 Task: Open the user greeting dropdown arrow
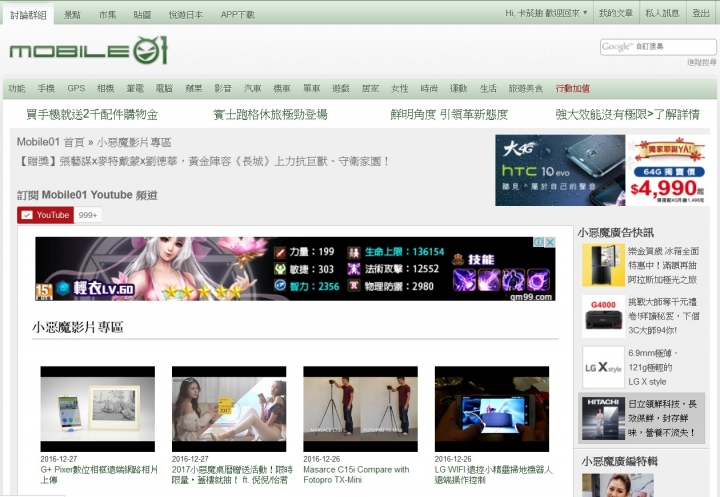(585, 13)
